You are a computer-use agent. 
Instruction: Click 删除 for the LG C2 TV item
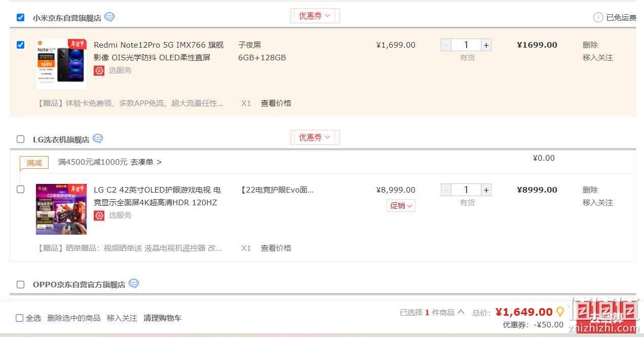coord(590,190)
